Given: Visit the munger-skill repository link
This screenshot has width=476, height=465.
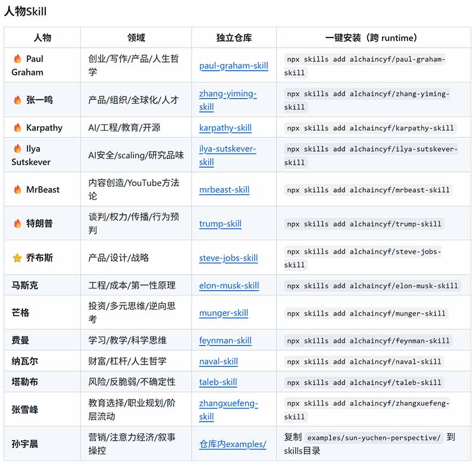Looking at the screenshot, I should 224,313.
